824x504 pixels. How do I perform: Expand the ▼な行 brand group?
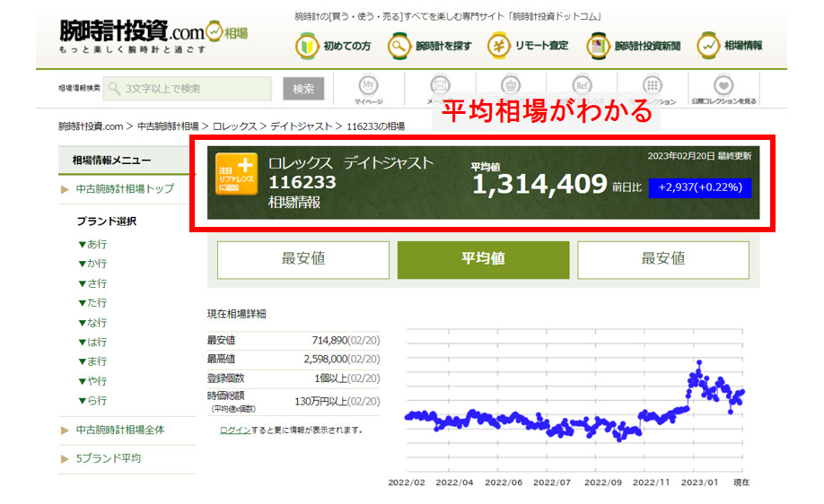(x=92, y=322)
